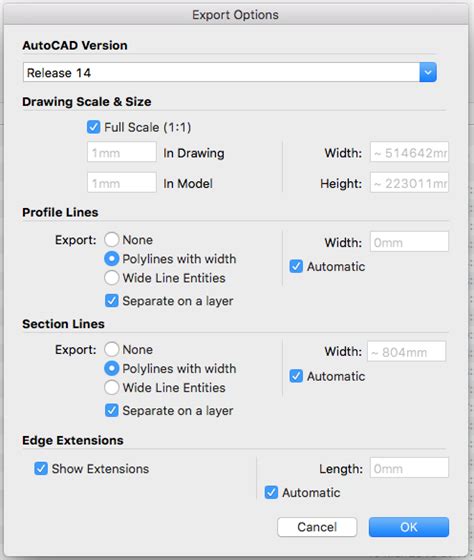Choose Wide Line Entities for Section Lines
This screenshot has height=560, width=474.
click(x=111, y=388)
